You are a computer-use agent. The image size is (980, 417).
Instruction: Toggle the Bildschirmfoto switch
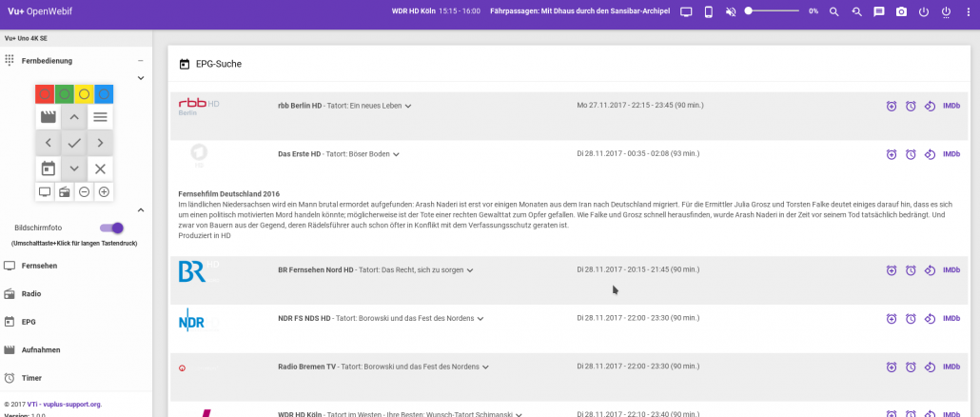pos(112,228)
